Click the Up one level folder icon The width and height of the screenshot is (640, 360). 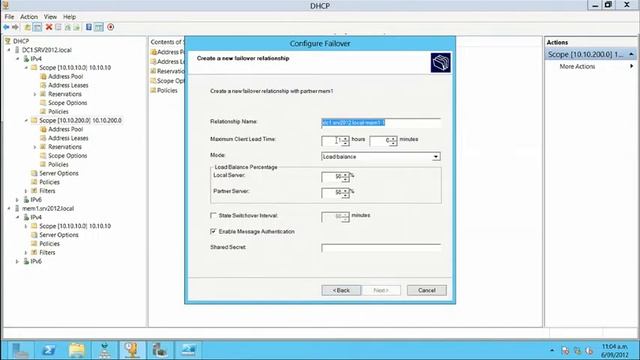pyautogui.click(x=27, y=27)
